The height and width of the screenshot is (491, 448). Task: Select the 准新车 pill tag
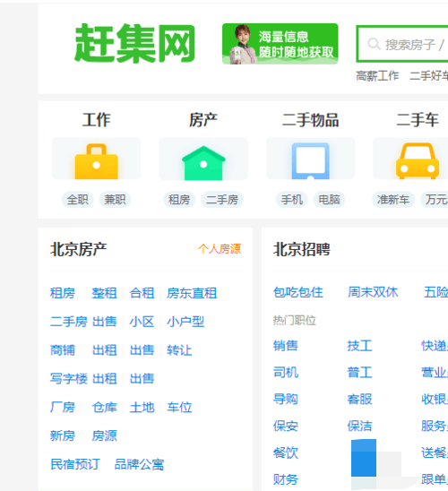click(x=393, y=200)
